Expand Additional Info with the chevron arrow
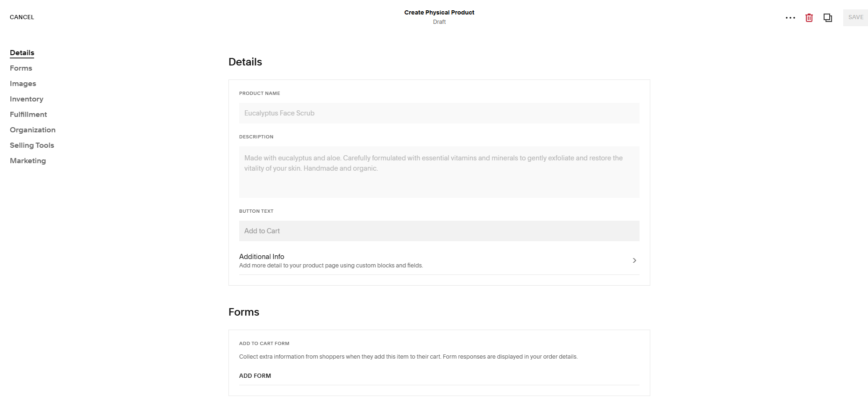868x418 pixels. click(634, 260)
